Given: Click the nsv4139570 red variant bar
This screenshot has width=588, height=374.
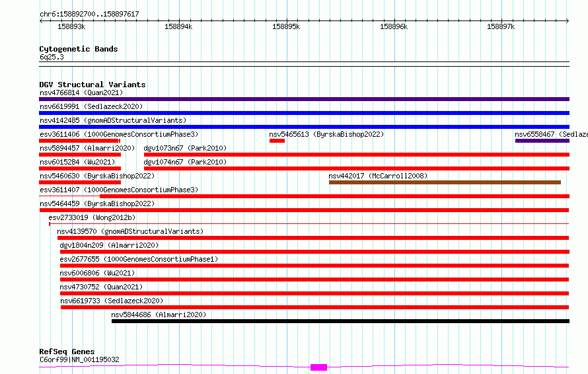Looking at the screenshot, I should point(313,238).
